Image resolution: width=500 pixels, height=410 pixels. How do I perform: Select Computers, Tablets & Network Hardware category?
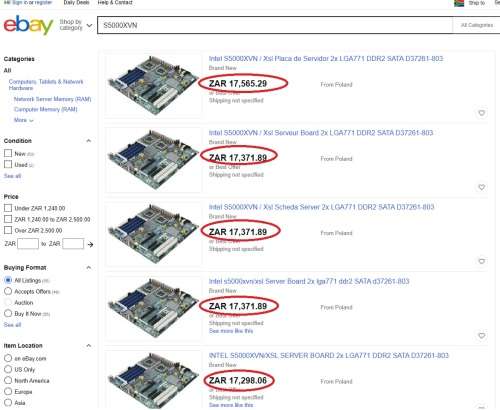tap(46, 85)
